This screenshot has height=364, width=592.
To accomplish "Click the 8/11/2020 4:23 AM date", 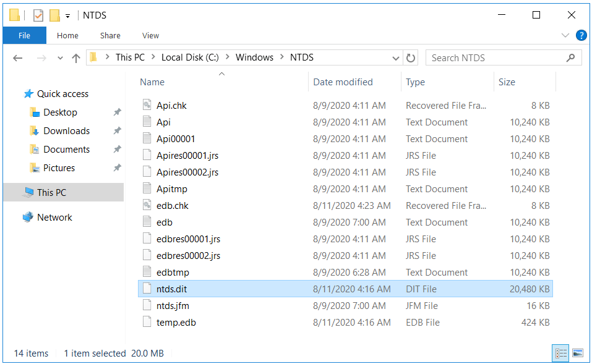I will point(351,206).
